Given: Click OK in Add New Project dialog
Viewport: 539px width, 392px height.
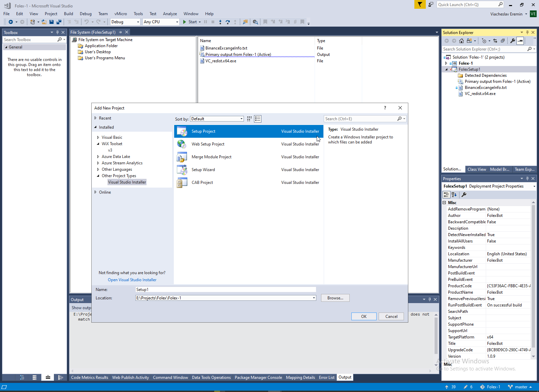Looking at the screenshot, I should (364, 317).
